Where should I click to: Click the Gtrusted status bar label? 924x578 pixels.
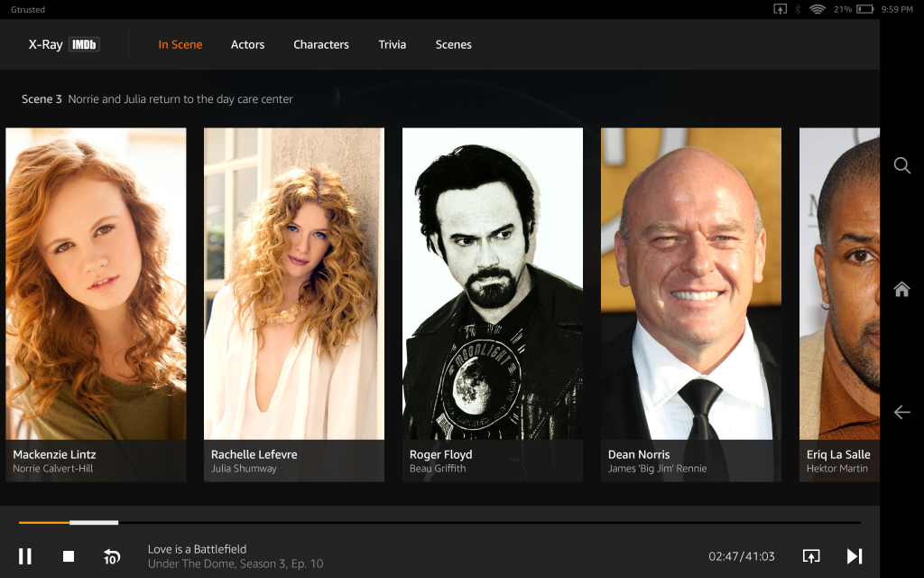click(x=28, y=9)
